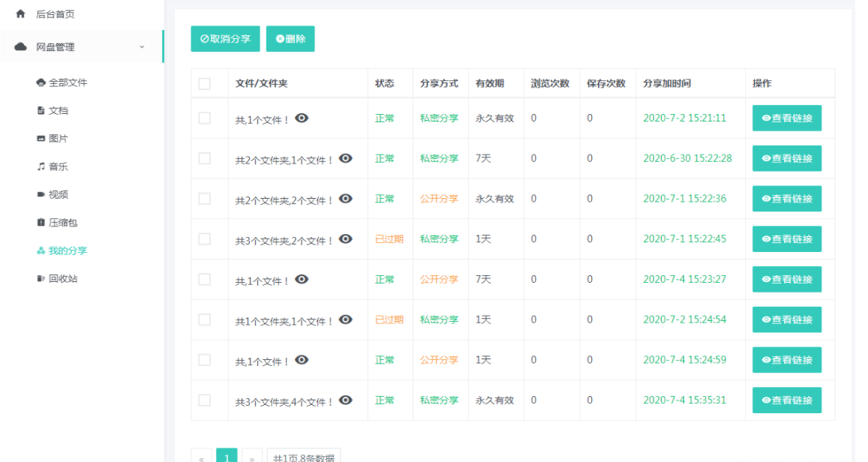Open 压缩包 in sidebar

[x=57, y=223]
